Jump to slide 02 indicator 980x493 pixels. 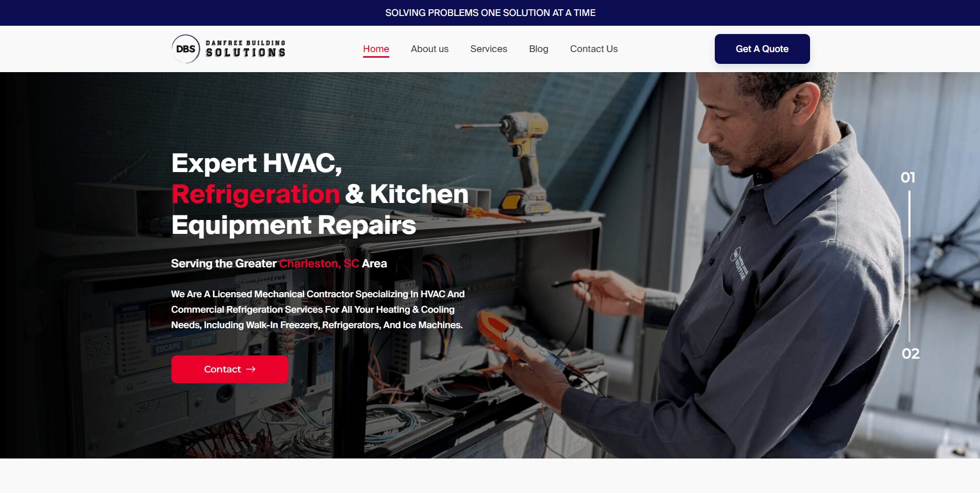pos(910,354)
